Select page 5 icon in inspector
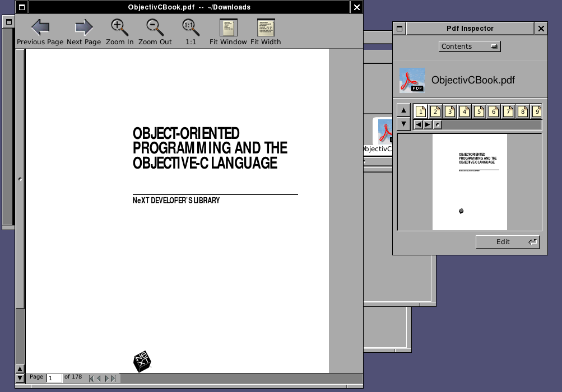The width and height of the screenshot is (562, 392). pyautogui.click(x=479, y=111)
